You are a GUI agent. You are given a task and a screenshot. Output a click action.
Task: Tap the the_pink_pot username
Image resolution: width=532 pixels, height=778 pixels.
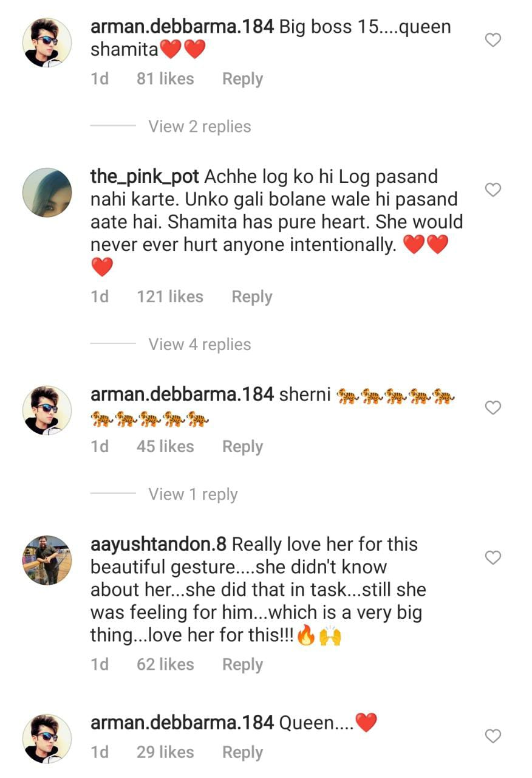point(145,177)
